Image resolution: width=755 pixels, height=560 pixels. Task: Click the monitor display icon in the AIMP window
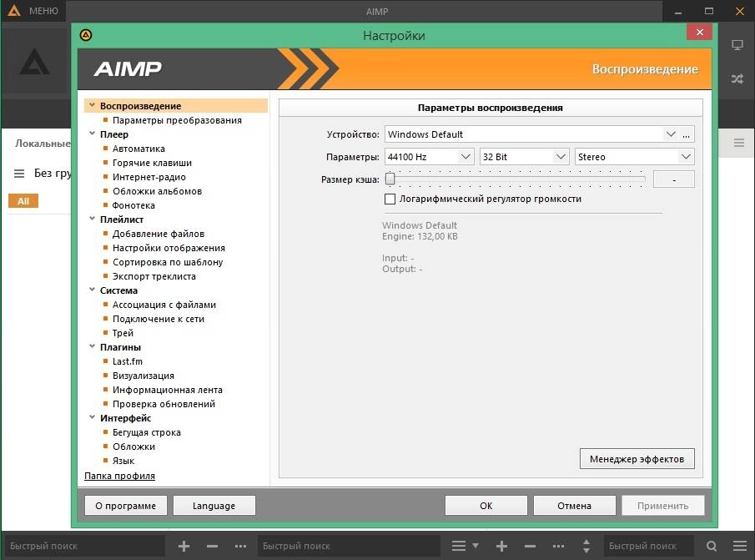pos(737,45)
